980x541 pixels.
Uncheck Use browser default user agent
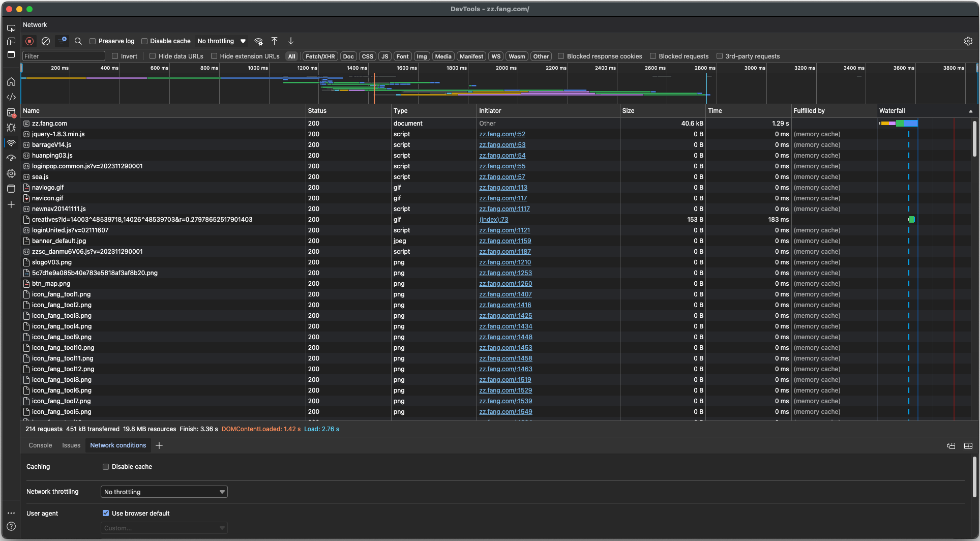click(106, 514)
